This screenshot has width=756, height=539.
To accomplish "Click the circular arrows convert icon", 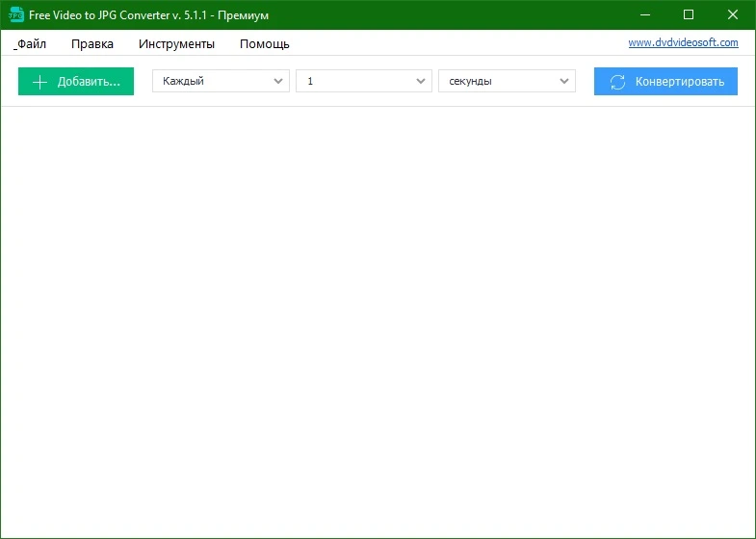I will (617, 82).
